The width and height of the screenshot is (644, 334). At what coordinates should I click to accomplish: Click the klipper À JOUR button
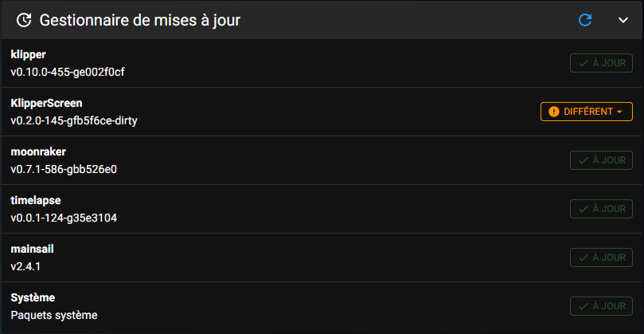point(601,63)
